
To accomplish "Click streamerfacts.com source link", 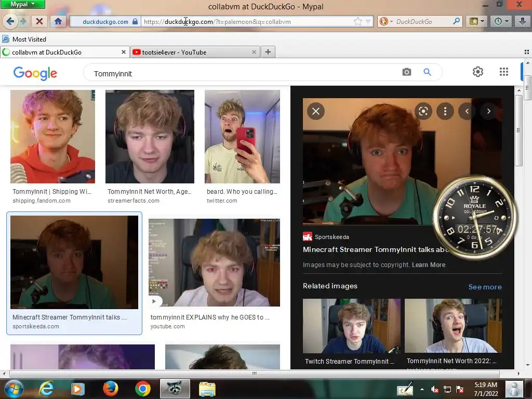I will (x=134, y=201).
